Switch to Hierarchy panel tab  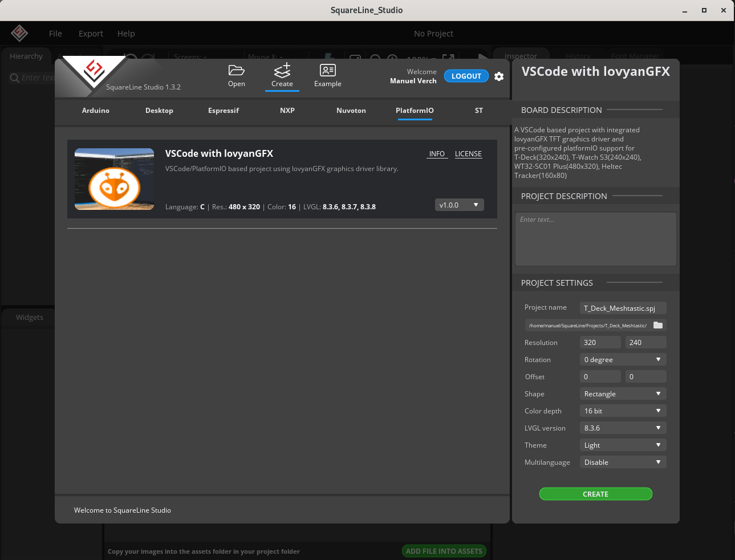tap(26, 56)
